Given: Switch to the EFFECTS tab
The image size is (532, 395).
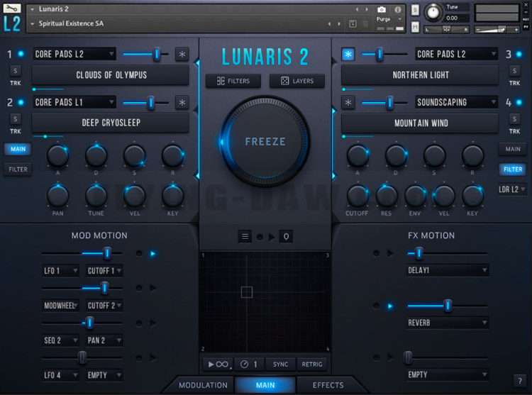Looking at the screenshot, I should (x=328, y=385).
